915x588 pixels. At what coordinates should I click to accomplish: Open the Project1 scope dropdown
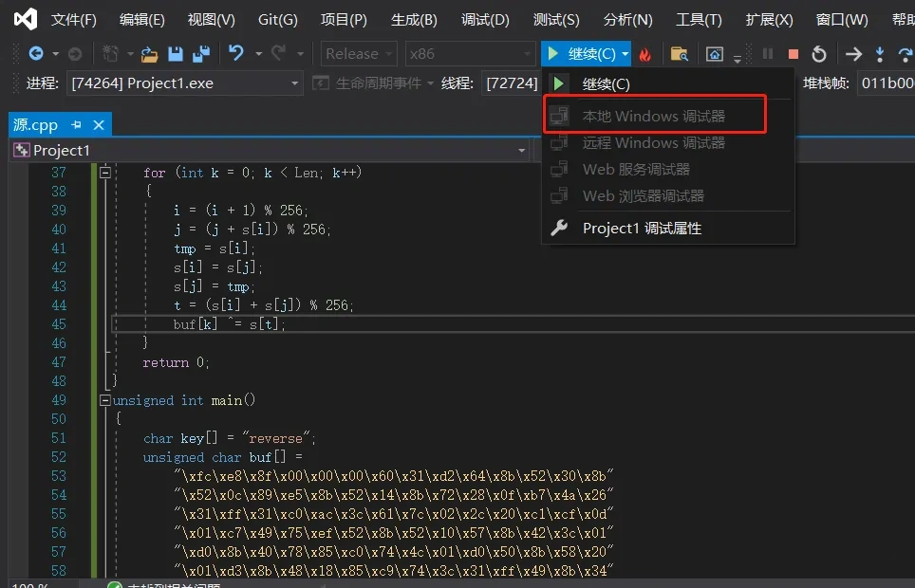[270, 151]
